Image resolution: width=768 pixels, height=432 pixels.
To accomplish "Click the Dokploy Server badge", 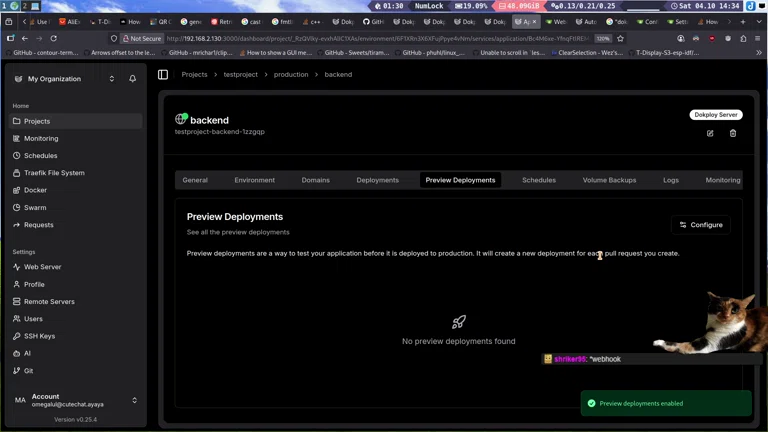I will (x=716, y=115).
